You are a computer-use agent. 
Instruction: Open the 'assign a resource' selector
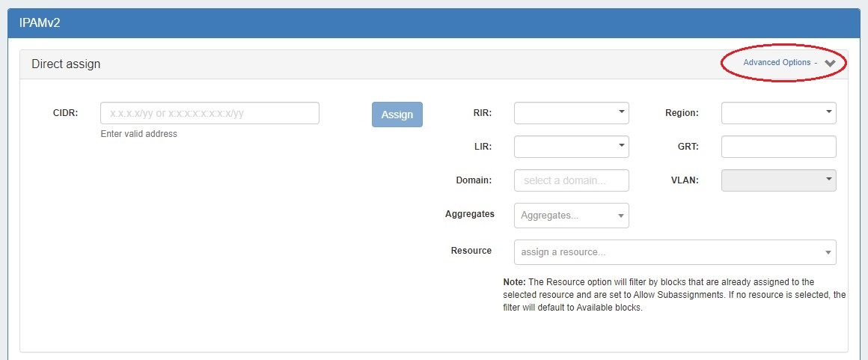tap(674, 252)
